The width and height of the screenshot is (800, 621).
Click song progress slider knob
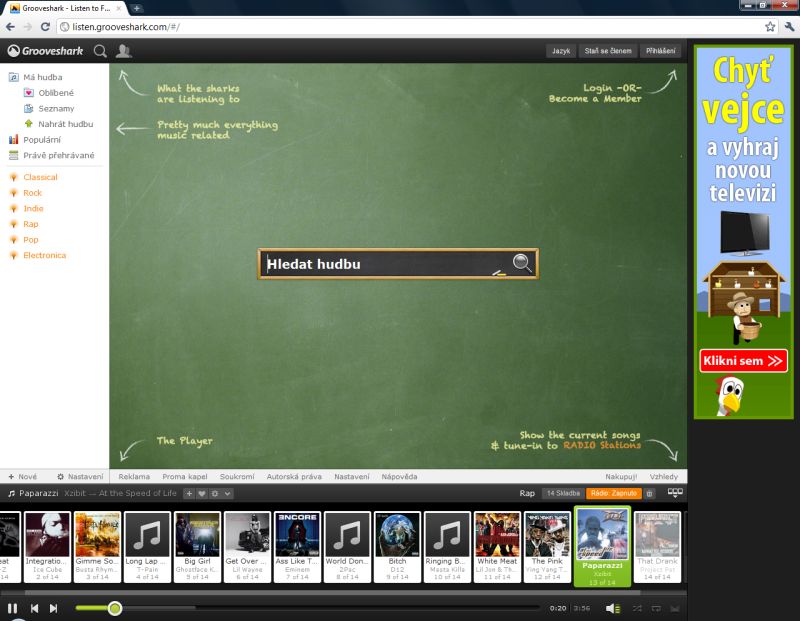(x=115, y=608)
